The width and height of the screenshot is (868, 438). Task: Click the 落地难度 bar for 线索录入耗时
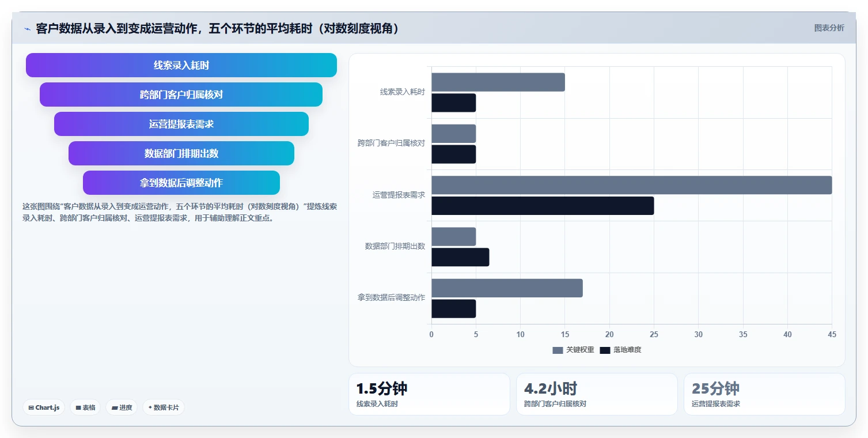pyautogui.click(x=454, y=103)
